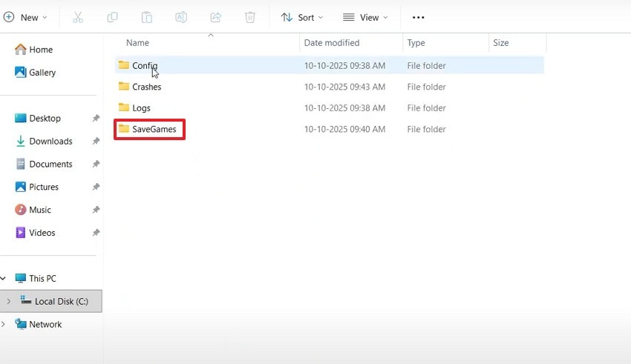This screenshot has height=364, width=631.
Task: Click the Cut scissors icon
Action: click(x=78, y=17)
